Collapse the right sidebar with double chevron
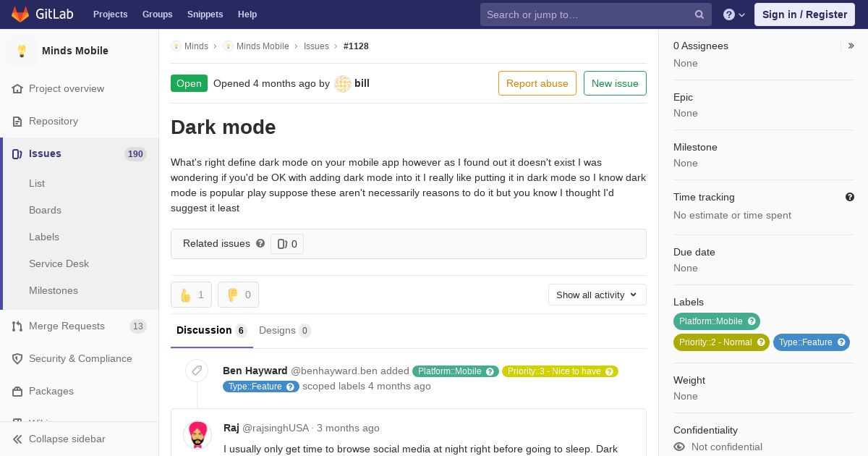 click(x=851, y=46)
